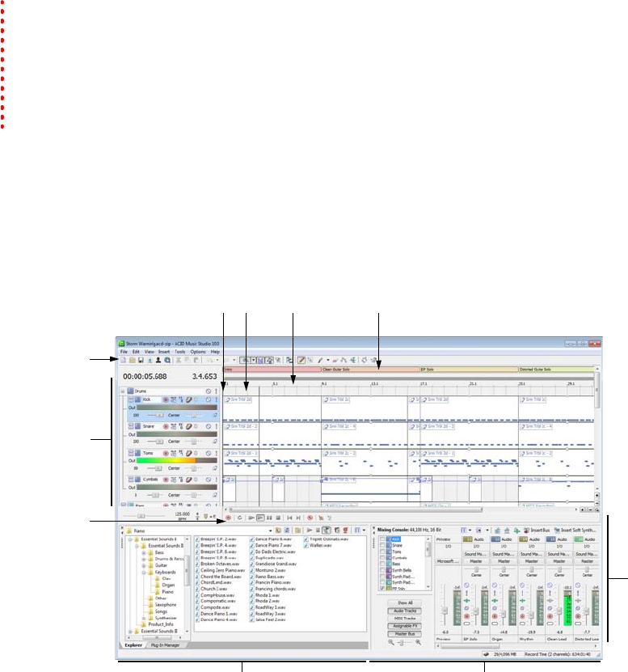This screenshot has height=672, width=628.
Task: Toggle Auto Preview icon in Explorer toolbar
Action: (x=326, y=530)
